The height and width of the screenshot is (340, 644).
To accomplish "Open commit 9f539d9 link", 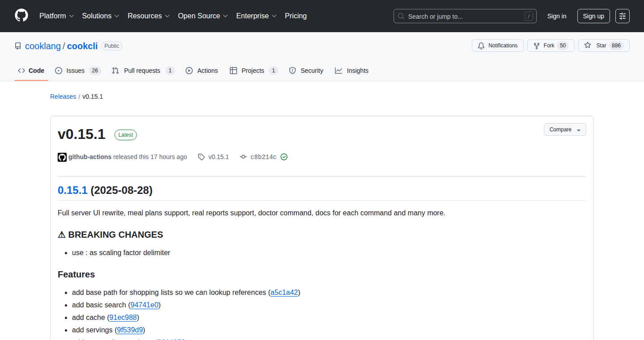I will 130,330.
